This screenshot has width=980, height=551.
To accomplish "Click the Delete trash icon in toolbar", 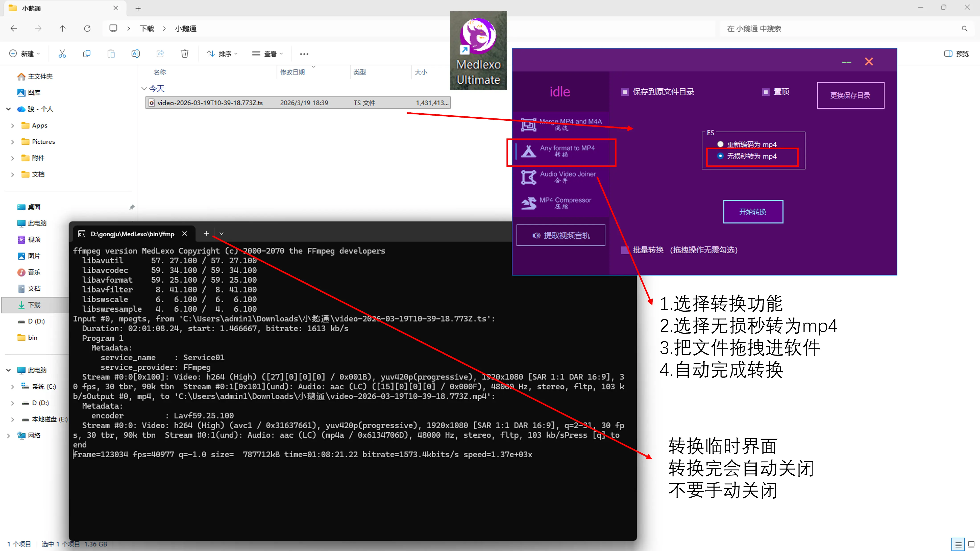I will coord(184,54).
